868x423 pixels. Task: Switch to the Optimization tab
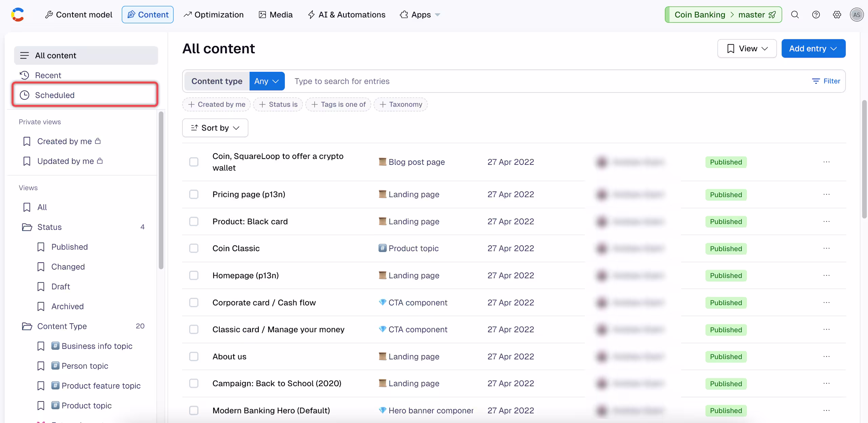point(214,15)
